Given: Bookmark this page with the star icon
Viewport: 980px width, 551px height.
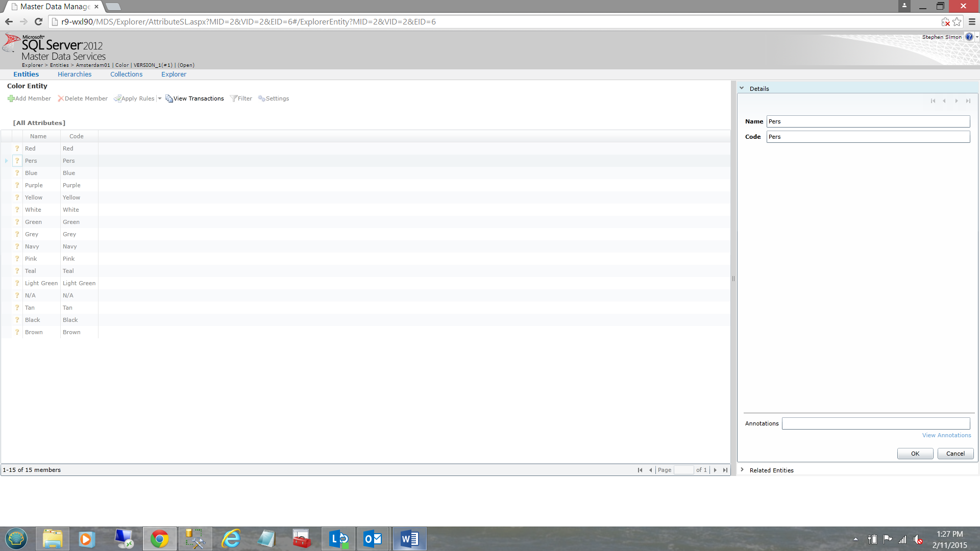Looking at the screenshot, I should point(957,22).
